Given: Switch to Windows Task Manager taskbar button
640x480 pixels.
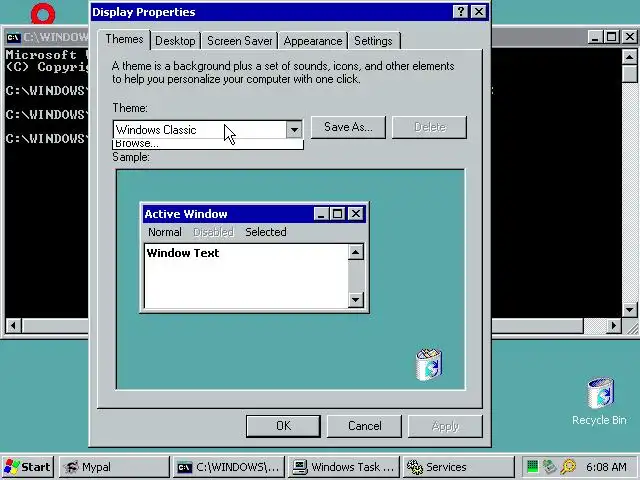Looking at the screenshot, I should coord(344,467).
